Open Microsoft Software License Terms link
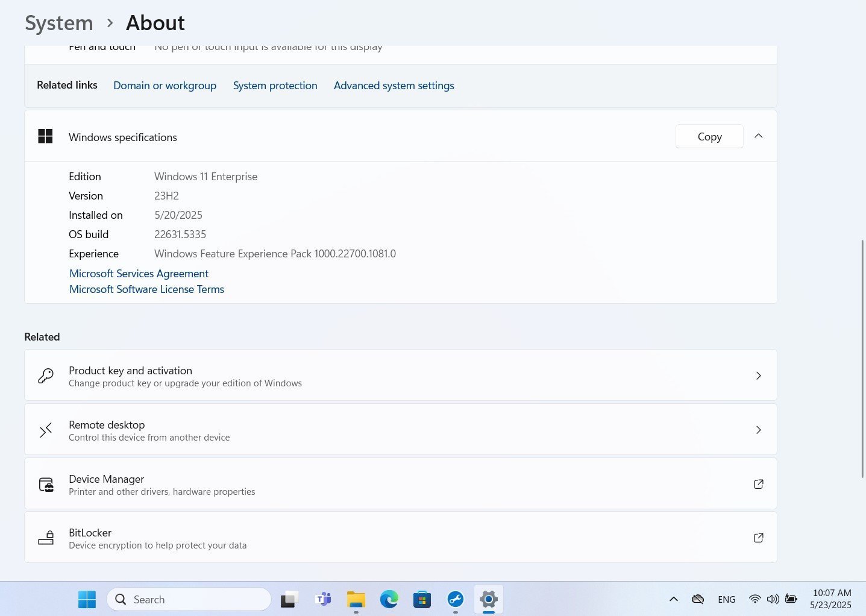The width and height of the screenshot is (866, 616). pos(146,289)
